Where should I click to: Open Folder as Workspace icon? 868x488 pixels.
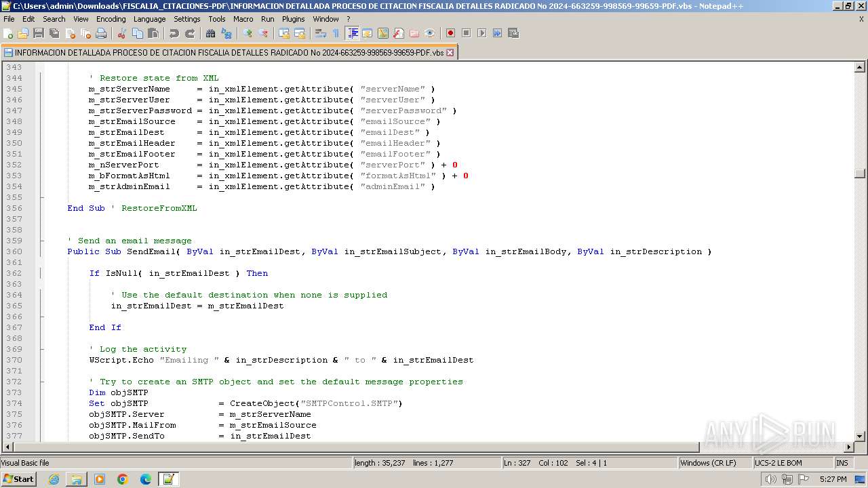coord(414,33)
